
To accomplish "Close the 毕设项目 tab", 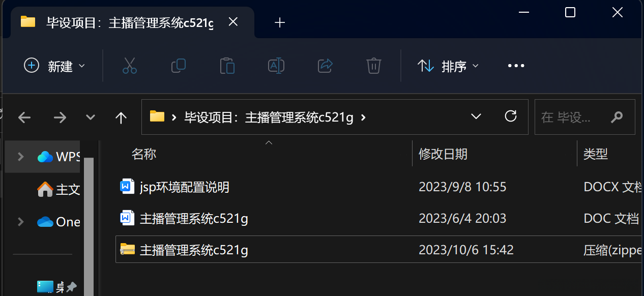I will (x=233, y=22).
